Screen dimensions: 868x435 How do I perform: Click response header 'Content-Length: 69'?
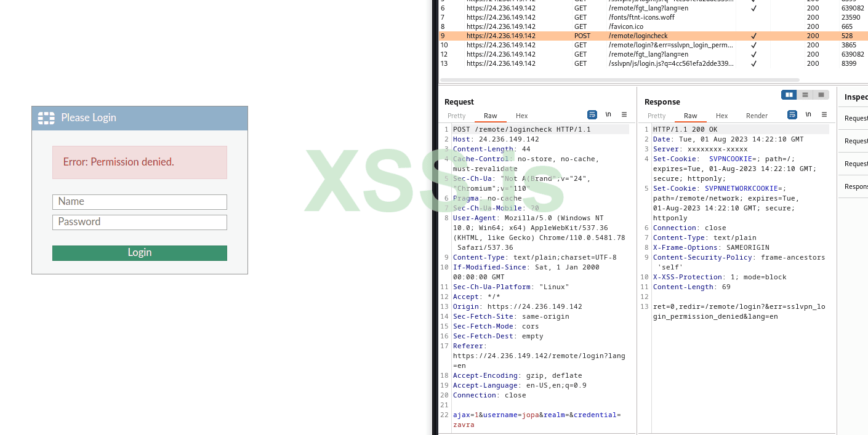[x=691, y=287]
